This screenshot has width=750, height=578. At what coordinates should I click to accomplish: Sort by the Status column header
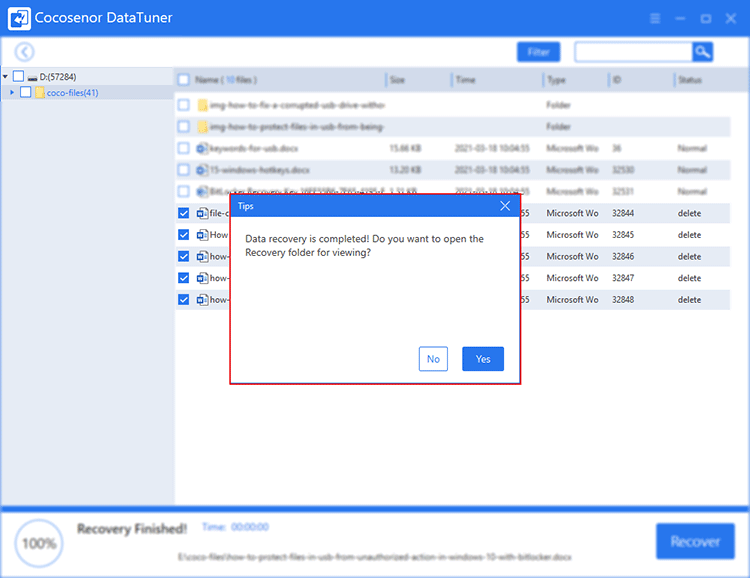click(689, 79)
